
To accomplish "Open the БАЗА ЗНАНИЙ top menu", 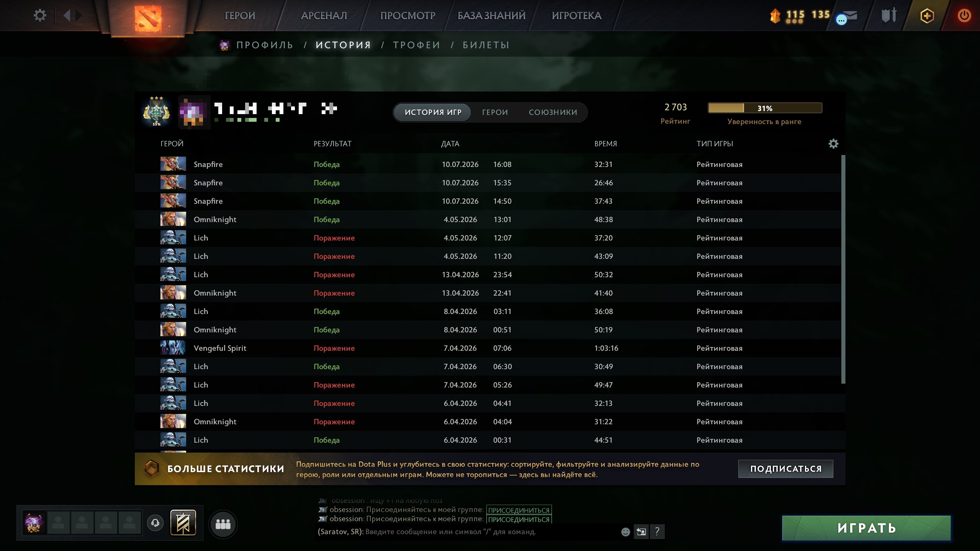I will tap(491, 16).
